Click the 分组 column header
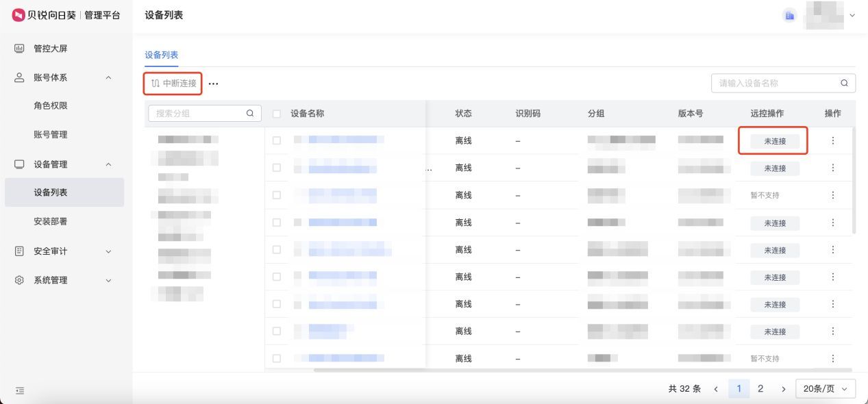This screenshot has width=868, height=404. pyautogui.click(x=596, y=114)
